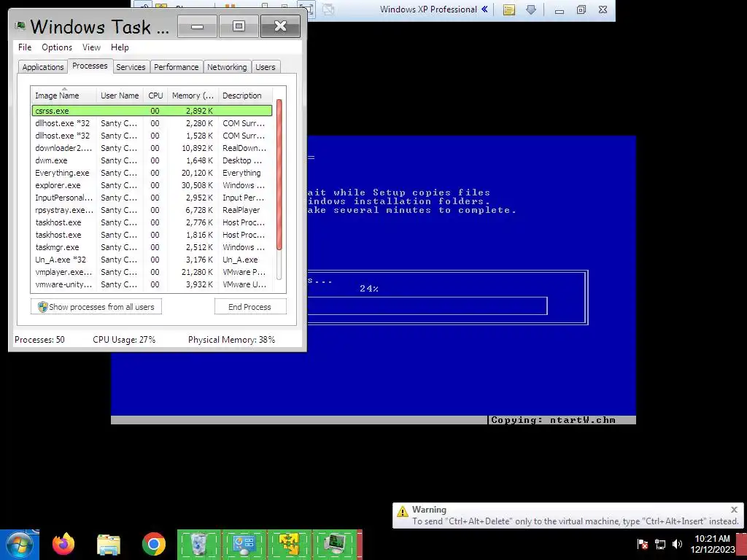
Task: Collapse the VMware toolbar with the chevron
Action: tap(484, 9)
